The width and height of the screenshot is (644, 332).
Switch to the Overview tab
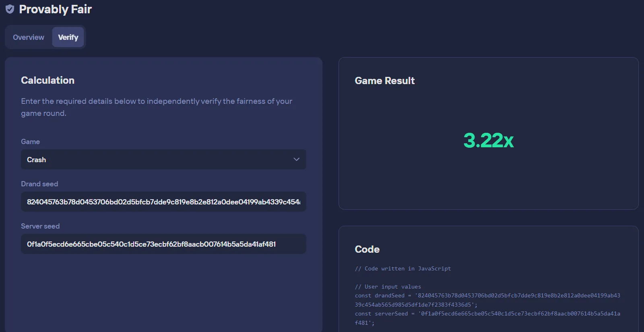pos(29,37)
